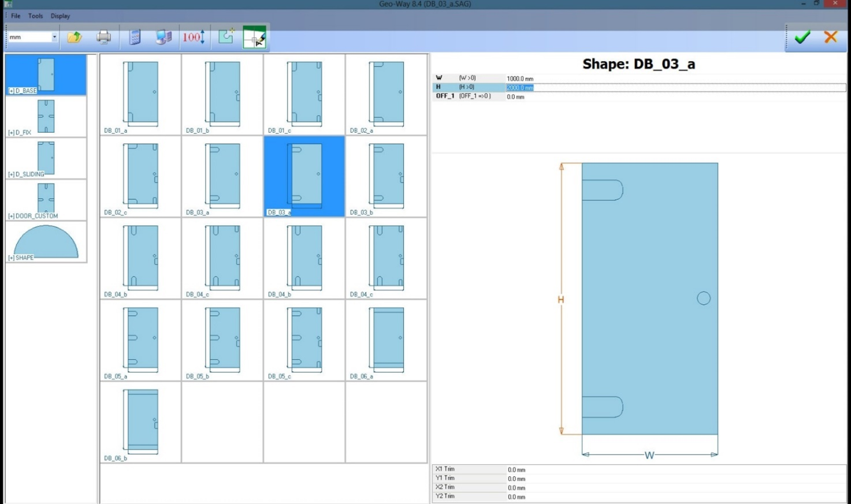
Task: Cancel with the orange X icon
Action: [x=831, y=37]
